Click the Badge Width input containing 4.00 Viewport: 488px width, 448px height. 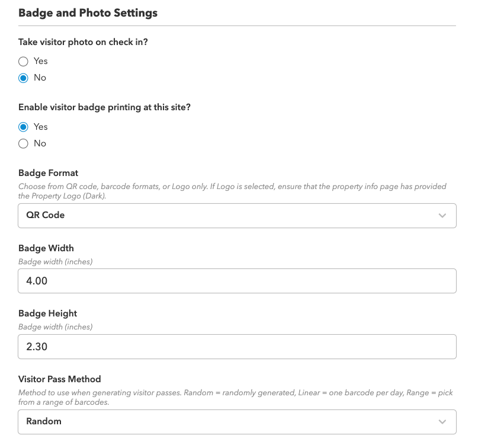[237, 281]
